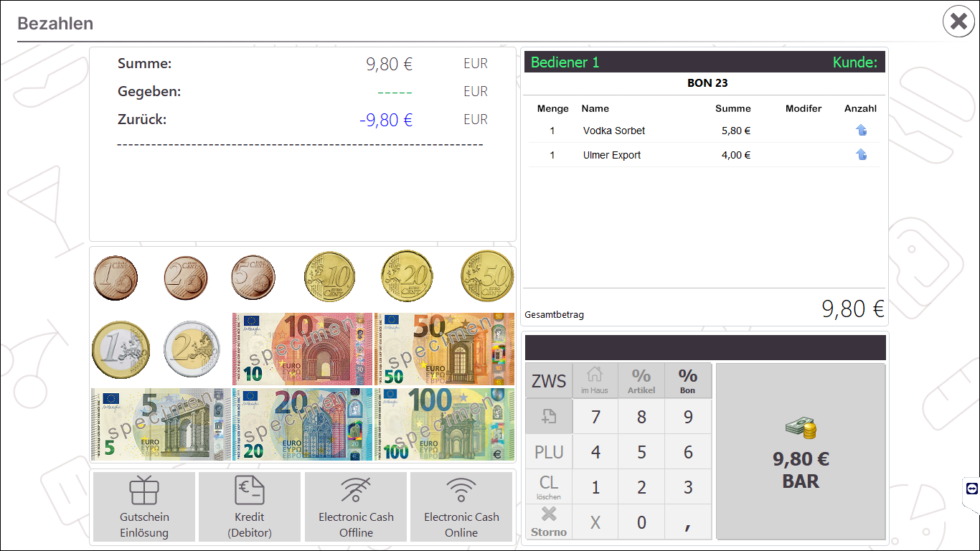Click keypad digit 0

641,522
